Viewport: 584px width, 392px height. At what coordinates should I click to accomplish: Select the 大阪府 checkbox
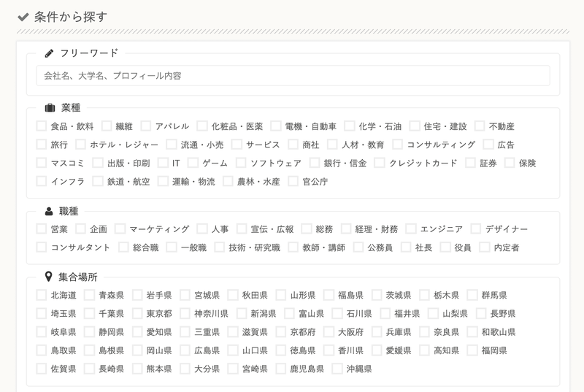pos(328,331)
